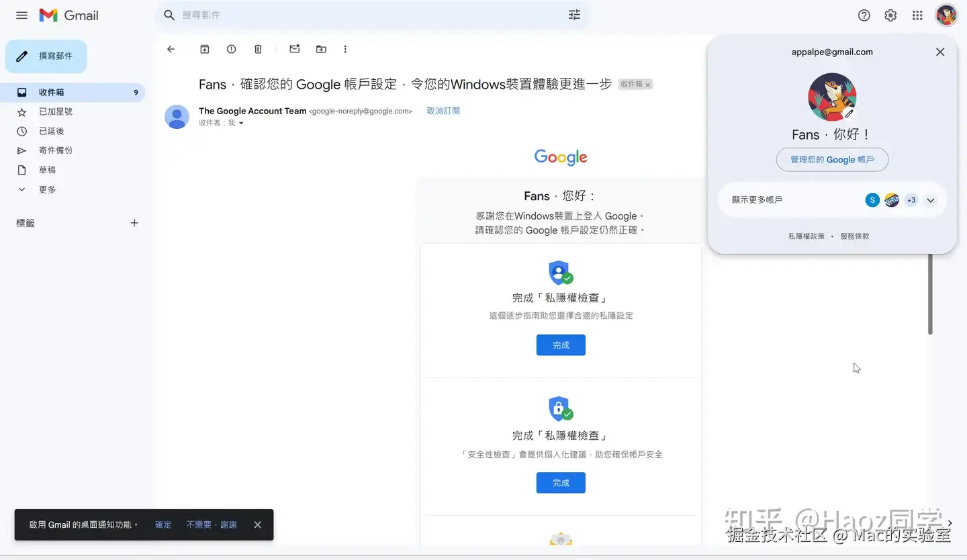Compose a new mail (撰寫郵件)
This screenshot has height=560, width=967.
coord(46,56)
